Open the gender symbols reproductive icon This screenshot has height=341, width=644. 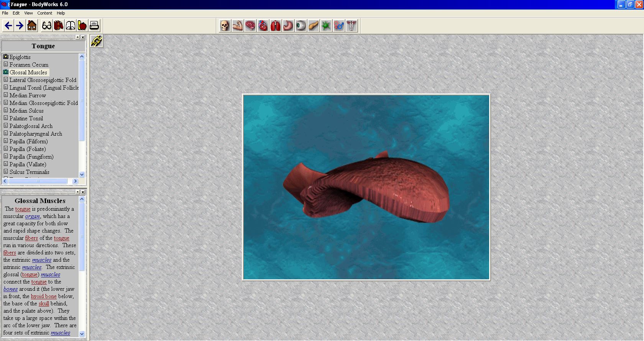click(x=339, y=26)
